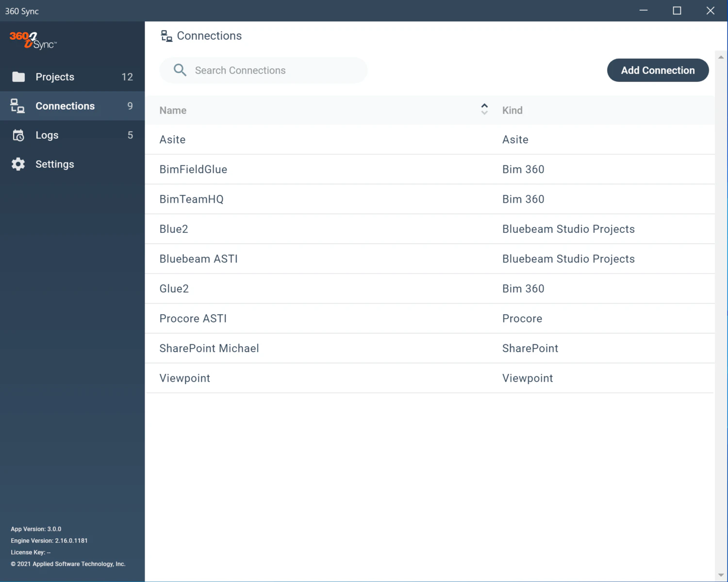Screen dimensions: 728x582
Task: Select the Viewpoint connection name
Action: (185, 378)
